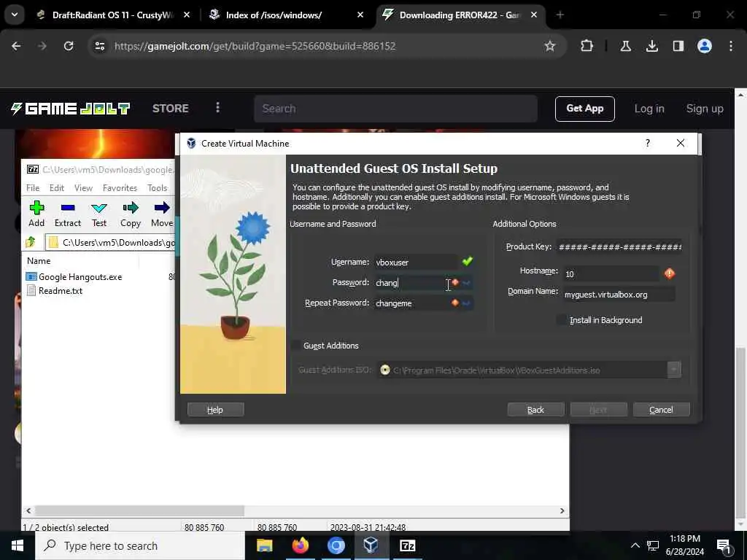Click the Username input field
This screenshot has width=747, height=560.
(x=417, y=262)
